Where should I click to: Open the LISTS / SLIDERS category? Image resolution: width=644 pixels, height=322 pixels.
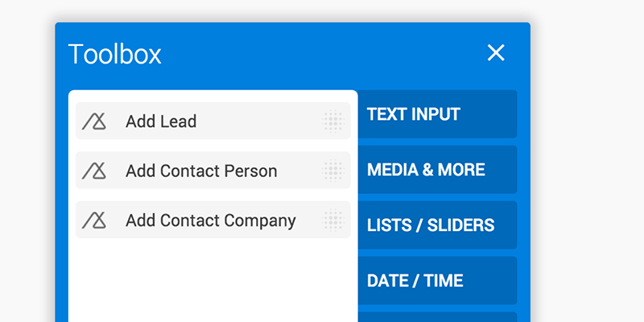437,225
